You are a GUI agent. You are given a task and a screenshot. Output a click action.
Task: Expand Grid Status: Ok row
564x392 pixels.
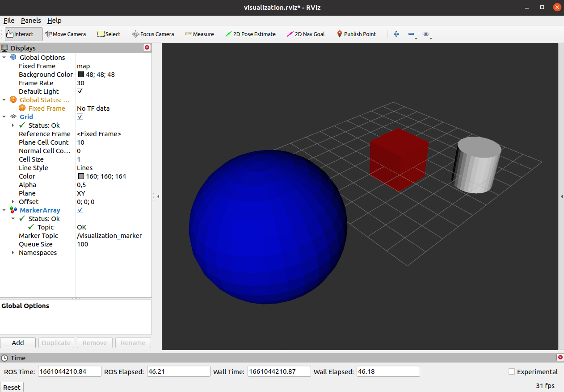click(x=13, y=125)
